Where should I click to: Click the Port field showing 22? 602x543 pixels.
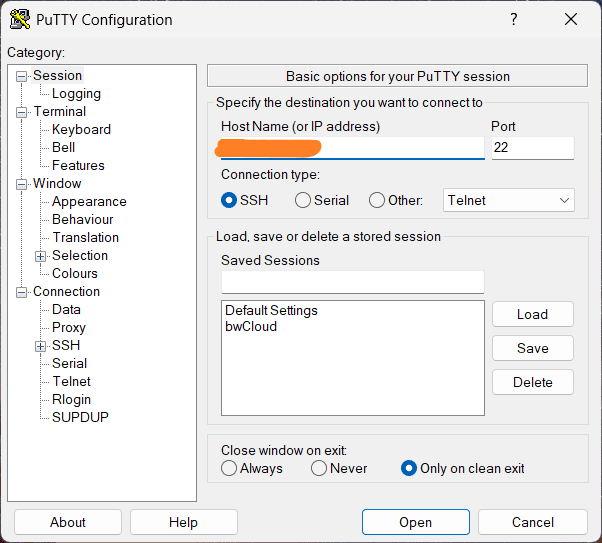point(533,148)
